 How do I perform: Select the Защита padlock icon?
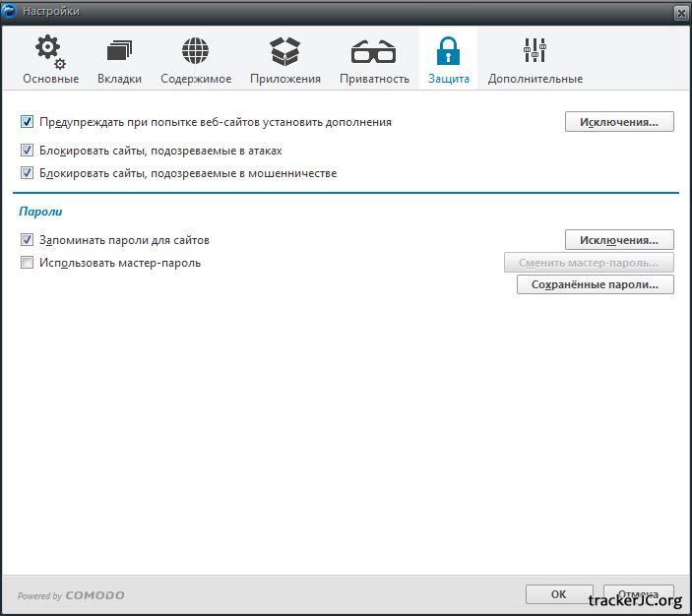coord(448,51)
